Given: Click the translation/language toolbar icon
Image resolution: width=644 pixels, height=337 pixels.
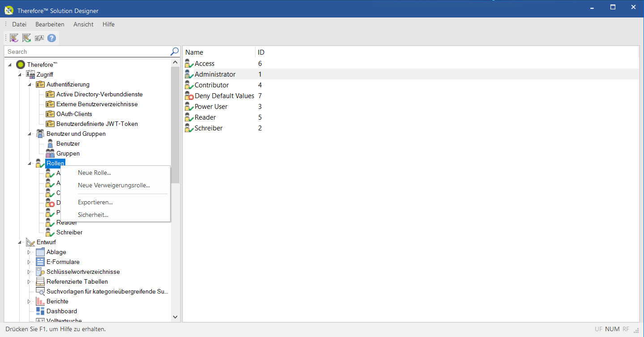Looking at the screenshot, I should click(39, 38).
